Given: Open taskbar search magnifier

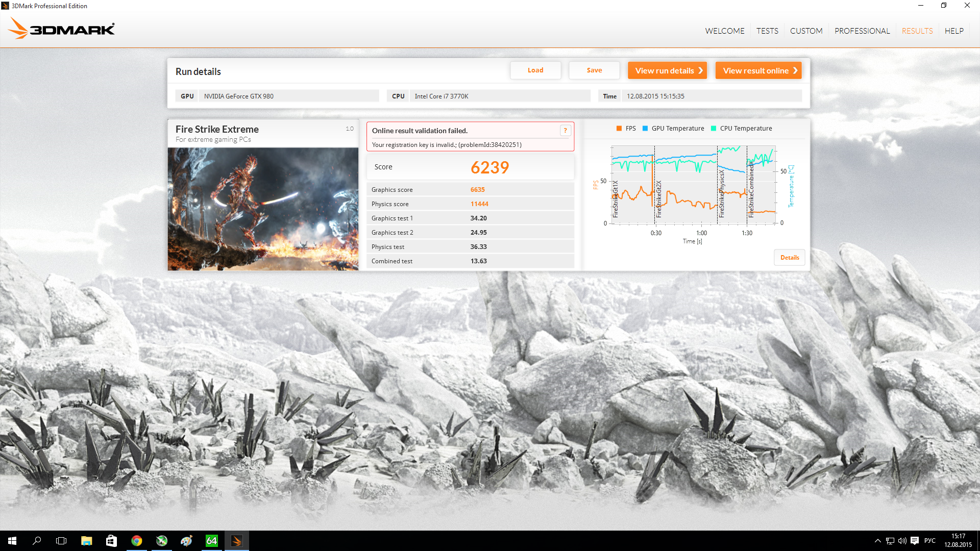Looking at the screenshot, I should [37, 541].
